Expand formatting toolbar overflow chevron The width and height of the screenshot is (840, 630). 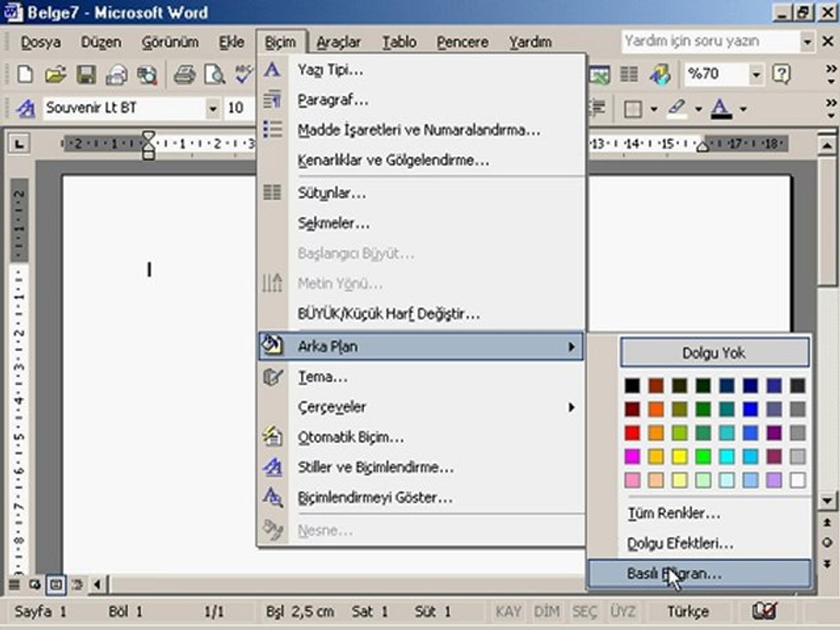[x=831, y=108]
